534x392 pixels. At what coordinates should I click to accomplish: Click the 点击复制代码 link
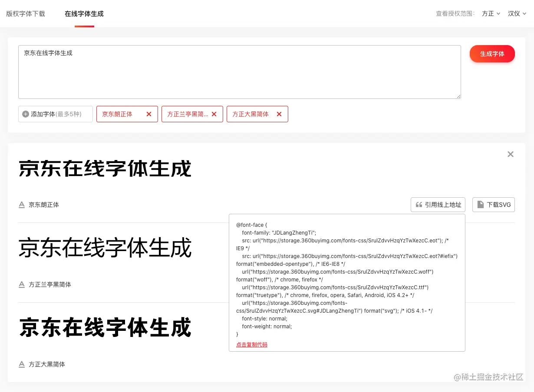tap(252, 345)
